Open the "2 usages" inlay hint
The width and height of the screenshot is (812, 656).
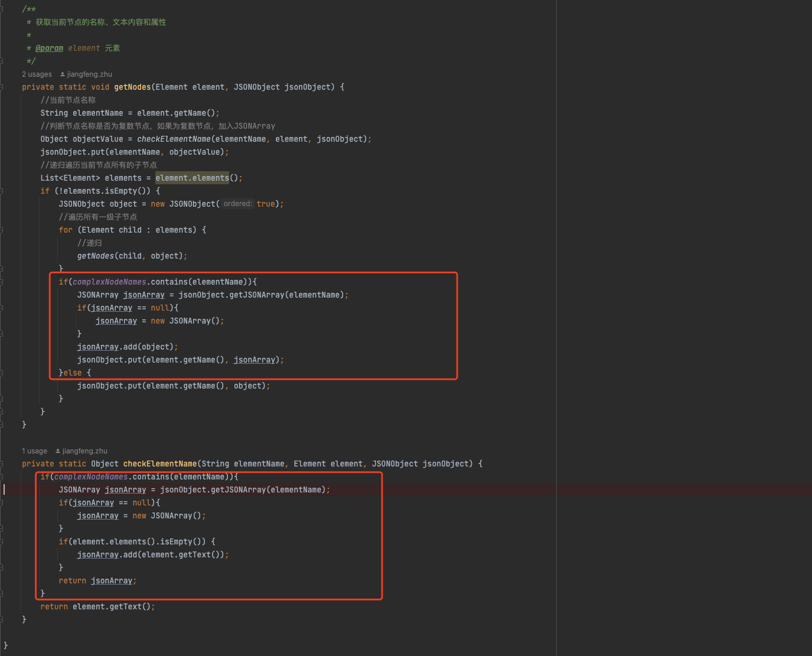tap(37, 74)
